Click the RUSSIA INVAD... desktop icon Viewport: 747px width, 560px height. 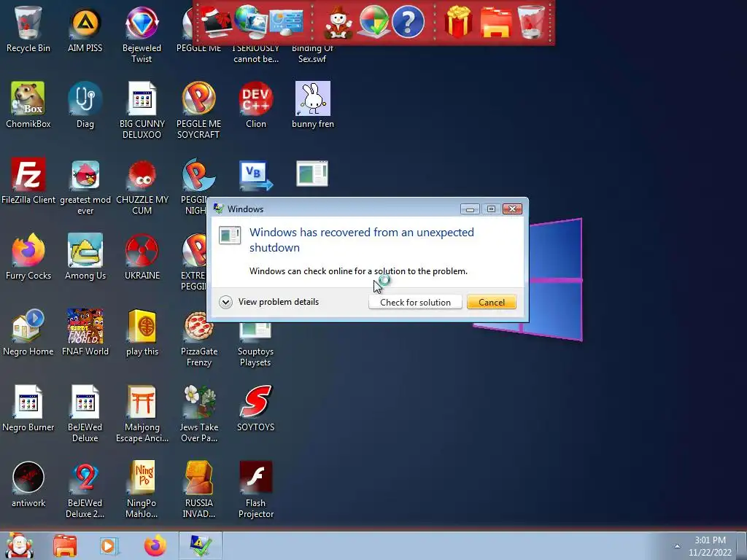point(198,489)
